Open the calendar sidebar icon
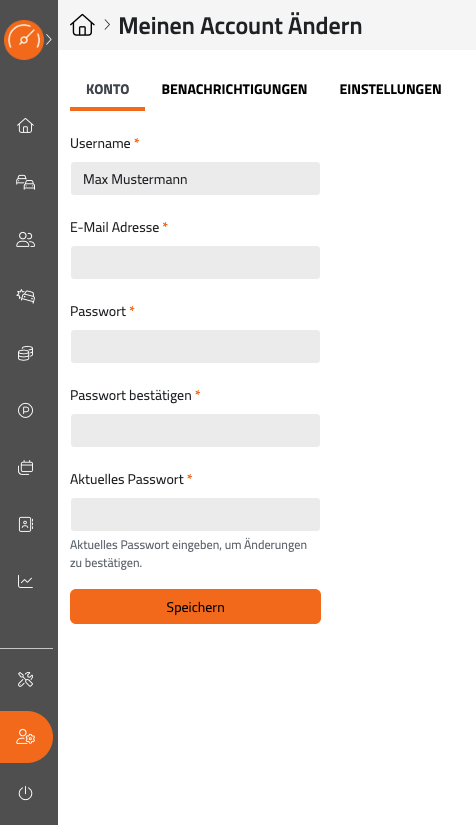 click(x=25, y=467)
